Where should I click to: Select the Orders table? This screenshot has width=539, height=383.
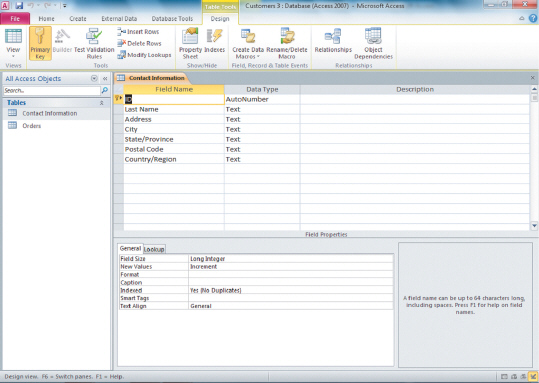[56, 126]
